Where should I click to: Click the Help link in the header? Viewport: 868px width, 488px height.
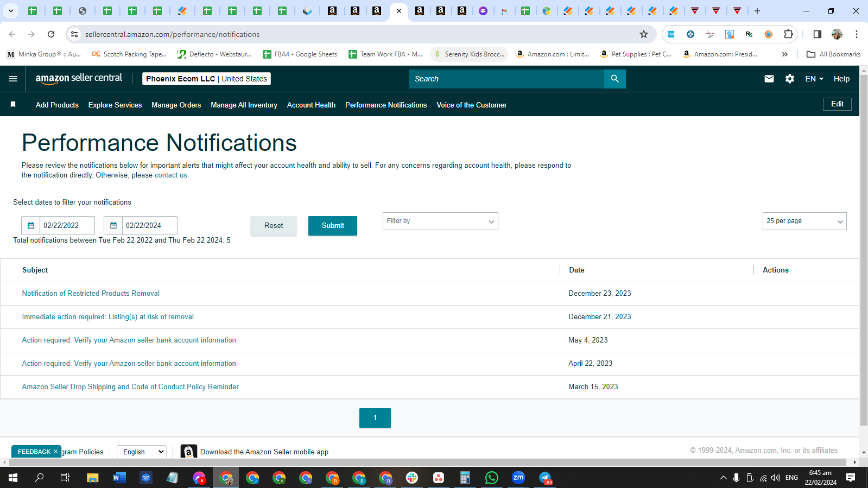[841, 79]
